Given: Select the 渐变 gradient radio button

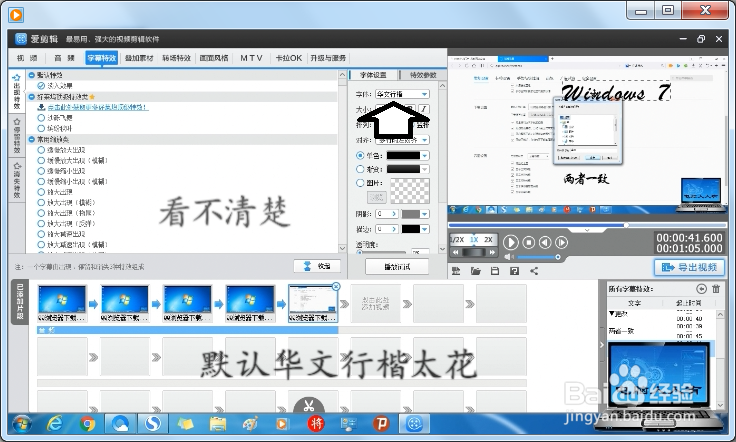Looking at the screenshot, I should pos(360,169).
